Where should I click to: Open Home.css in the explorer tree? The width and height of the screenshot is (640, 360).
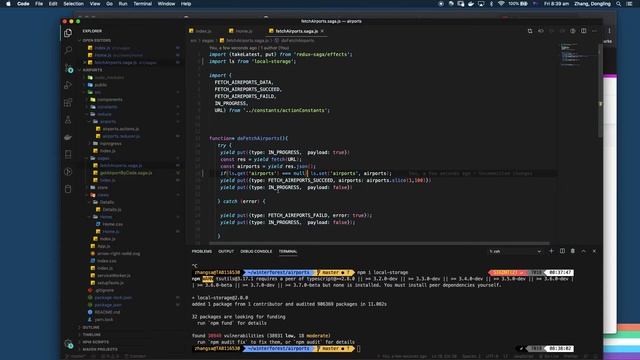coord(112,224)
